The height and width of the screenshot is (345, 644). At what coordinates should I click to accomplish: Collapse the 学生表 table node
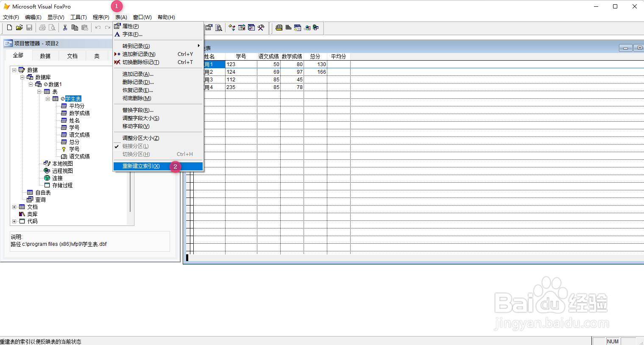click(x=48, y=99)
